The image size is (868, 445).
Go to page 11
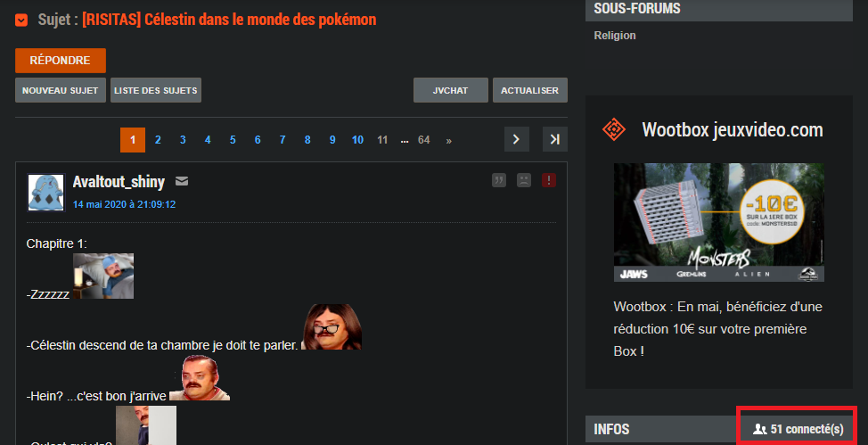(x=382, y=140)
